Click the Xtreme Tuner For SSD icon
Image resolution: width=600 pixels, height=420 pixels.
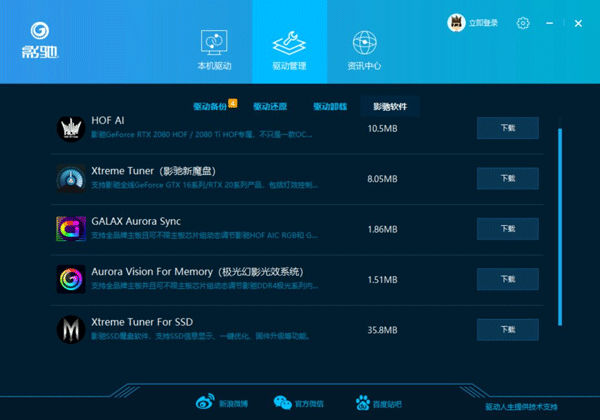coord(71,330)
